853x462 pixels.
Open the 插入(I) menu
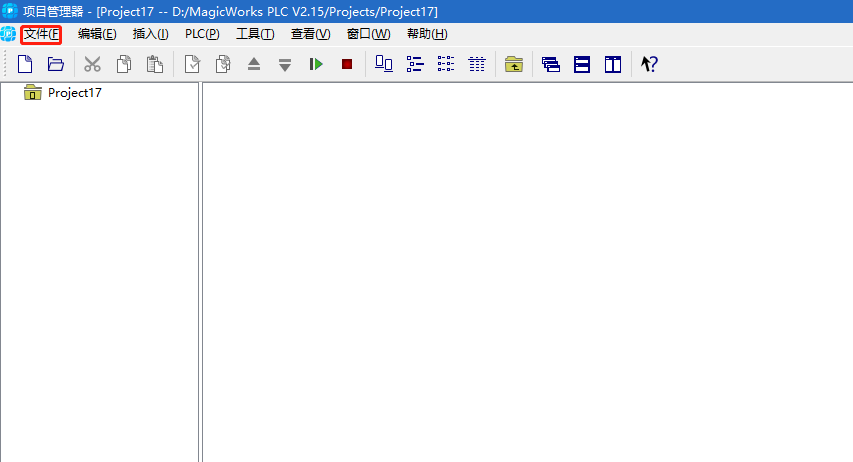(151, 34)
